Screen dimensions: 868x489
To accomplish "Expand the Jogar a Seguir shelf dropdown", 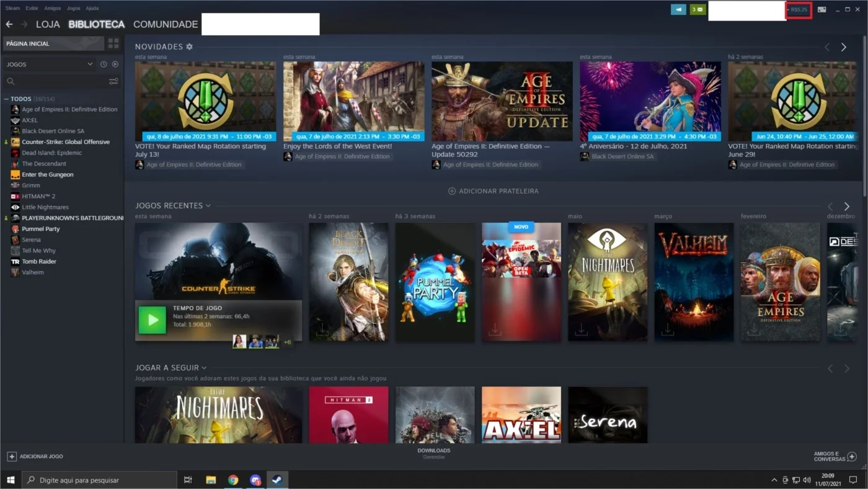I will point(204,368).
